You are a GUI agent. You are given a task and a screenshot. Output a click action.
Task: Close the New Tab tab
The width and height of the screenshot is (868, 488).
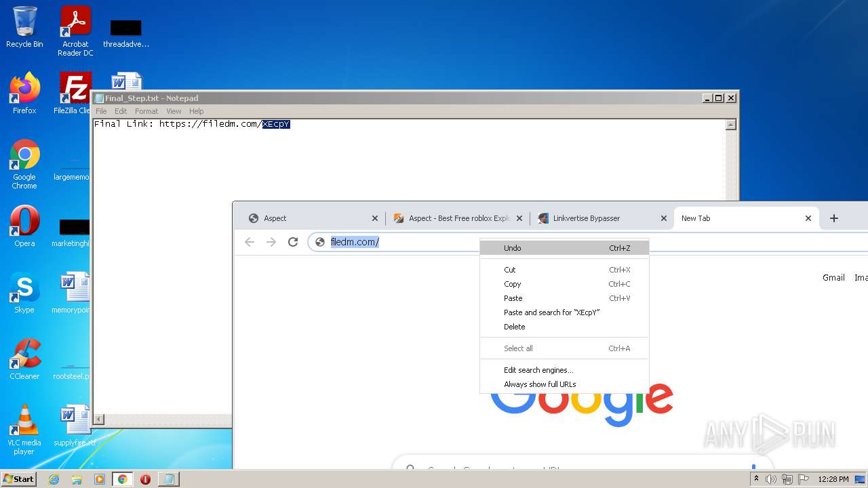pyautogui.click(x=808, y=218)
